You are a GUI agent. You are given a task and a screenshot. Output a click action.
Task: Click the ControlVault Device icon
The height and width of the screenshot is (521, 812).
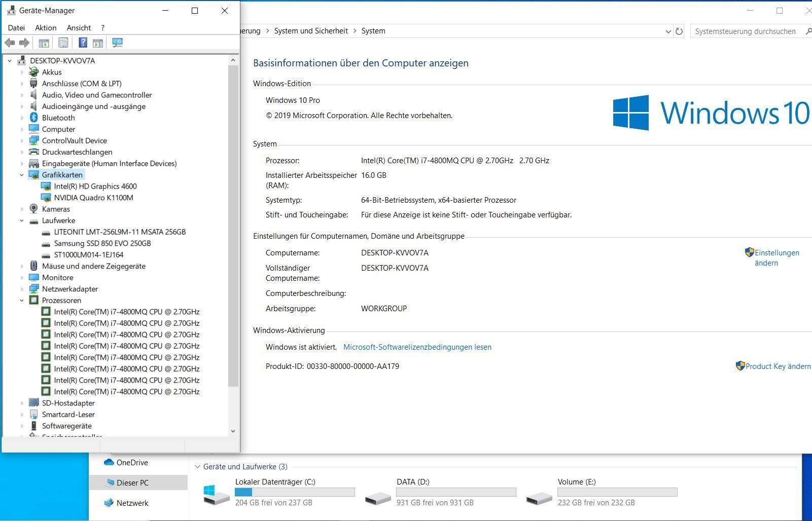coord(33,140)
